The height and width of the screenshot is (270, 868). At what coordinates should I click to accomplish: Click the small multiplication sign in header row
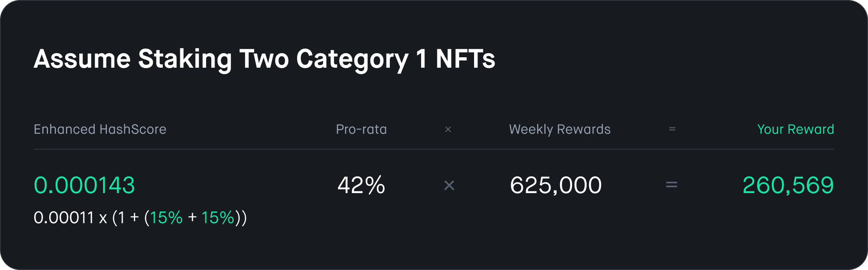tap(448, 130)
